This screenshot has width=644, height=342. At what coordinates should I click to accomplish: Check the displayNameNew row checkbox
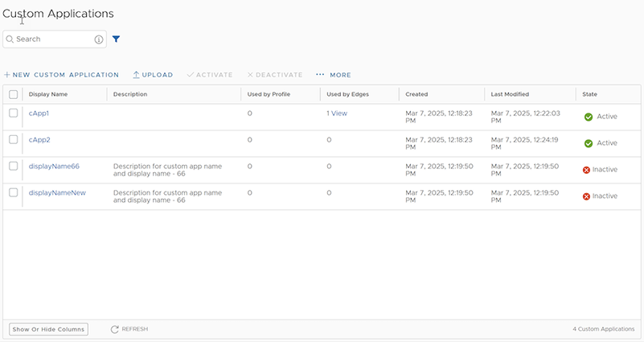pos(14,192)
